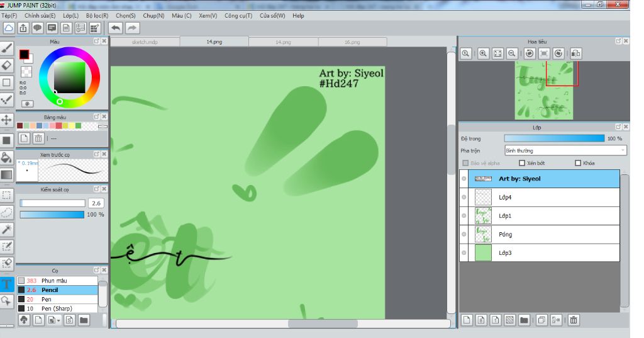The image size is (644, 338).
Task: Delete the selected layer via trash icon
Action: (574, 320)
